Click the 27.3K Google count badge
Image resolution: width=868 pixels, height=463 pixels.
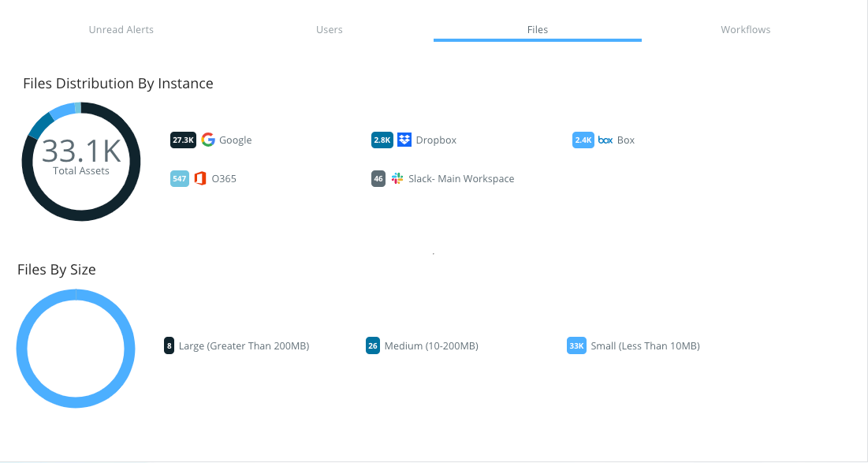coord(182,140)
